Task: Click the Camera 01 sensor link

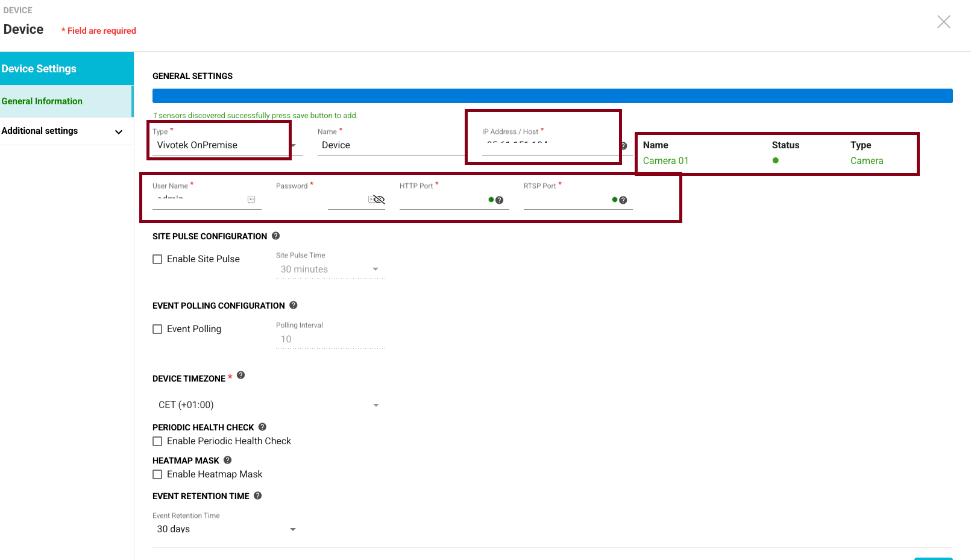Action: (x=665, y=161)
